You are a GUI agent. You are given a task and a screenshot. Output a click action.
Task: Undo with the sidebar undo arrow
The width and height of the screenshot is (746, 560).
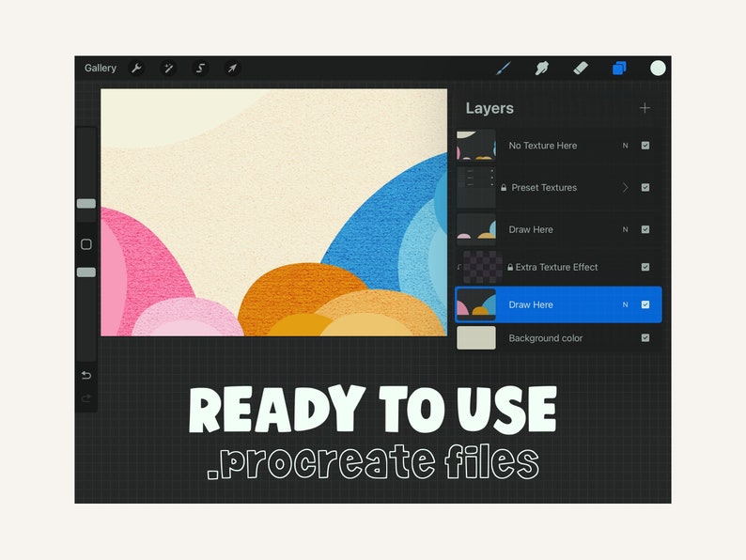(86, 376)
